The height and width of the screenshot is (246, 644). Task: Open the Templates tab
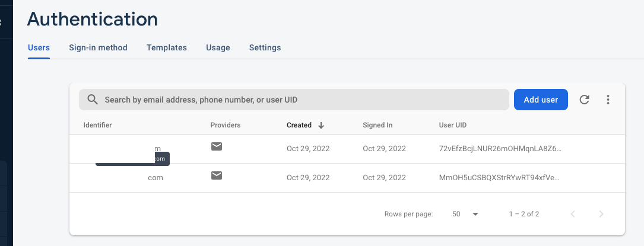coord(167,47)
